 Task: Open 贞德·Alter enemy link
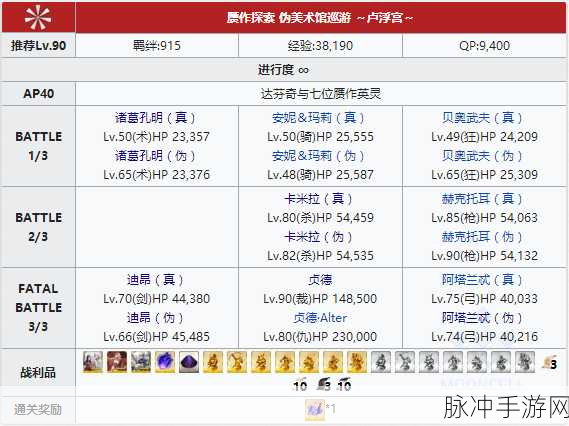point(320,318)
